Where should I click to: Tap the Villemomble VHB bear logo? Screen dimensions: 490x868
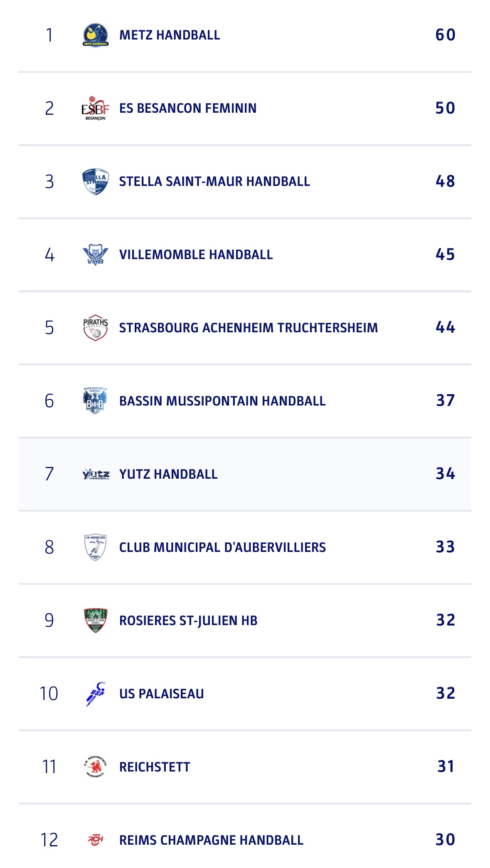click(x=96, y=255)
